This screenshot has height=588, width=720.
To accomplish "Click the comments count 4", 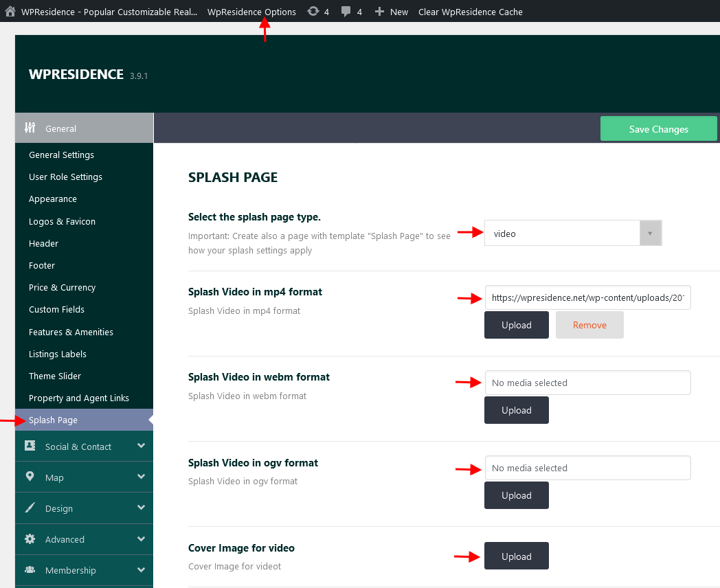I will [x=359, y=12].
